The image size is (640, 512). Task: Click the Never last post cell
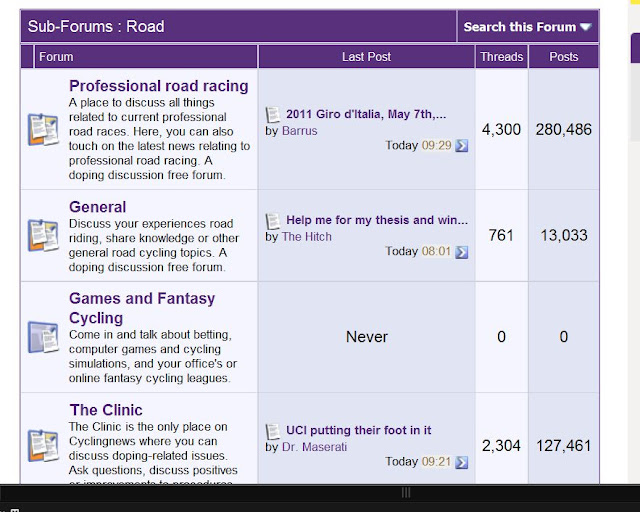pyautogui.click(x=367, y=337)
